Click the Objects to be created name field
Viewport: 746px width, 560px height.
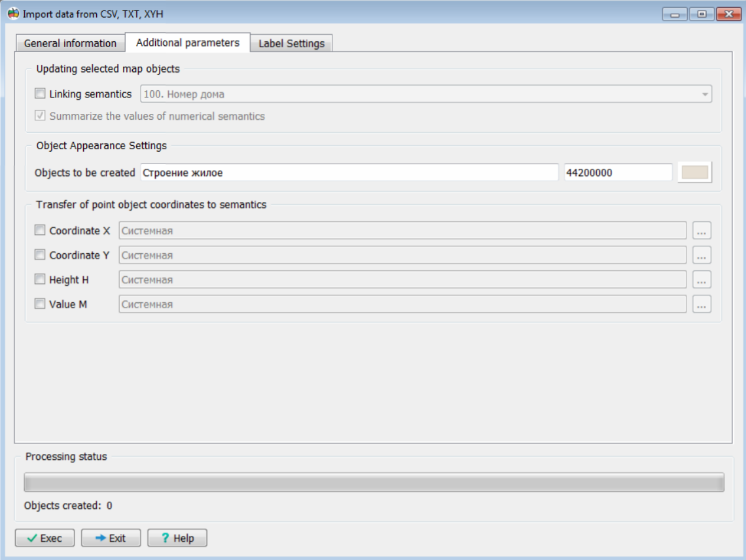[x=349, y=173]
